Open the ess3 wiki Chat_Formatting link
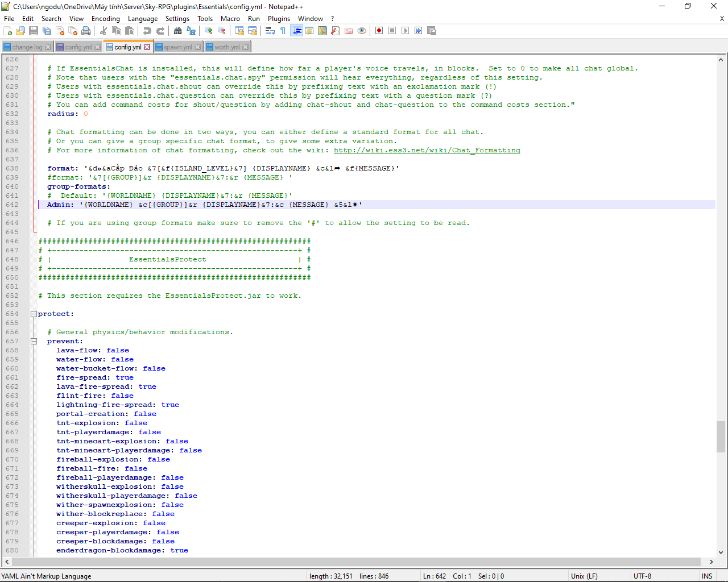The height and width of the screenshot is (582, 728). tap(427, 150)
